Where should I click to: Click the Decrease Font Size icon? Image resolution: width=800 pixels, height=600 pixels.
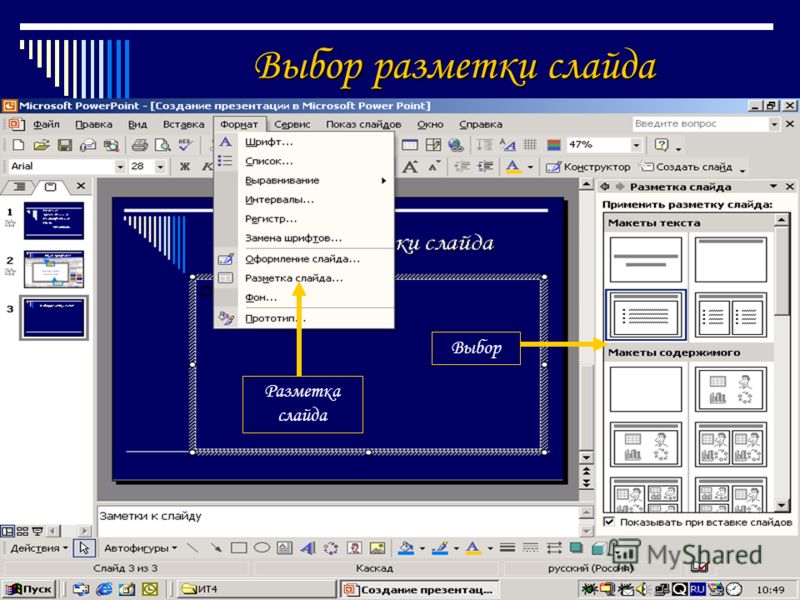pos(434,166)
